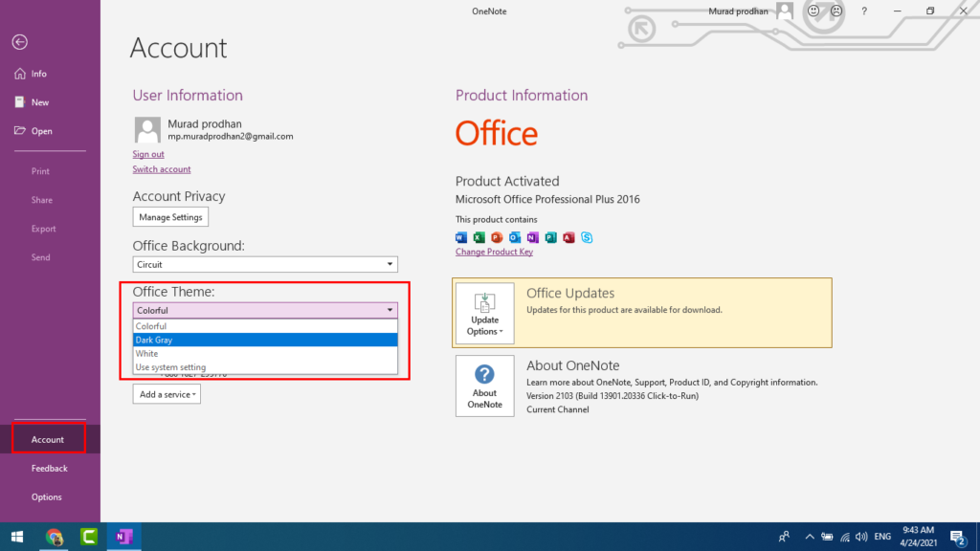Send a frown feedback icon
The image size is (980, 551).
(x=836, y=11)
